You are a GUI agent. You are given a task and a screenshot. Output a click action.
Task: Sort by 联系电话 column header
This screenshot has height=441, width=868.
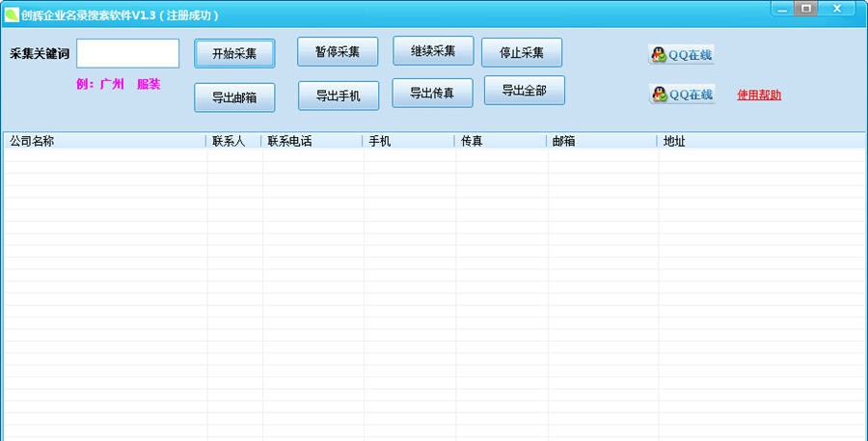tap(312, 141)
